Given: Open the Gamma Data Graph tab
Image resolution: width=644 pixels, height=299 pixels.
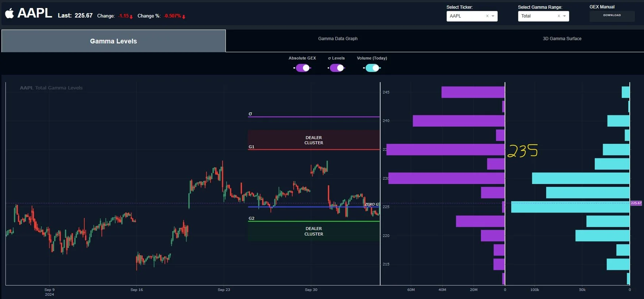Looking at the screenshot, I should (338, 39).
